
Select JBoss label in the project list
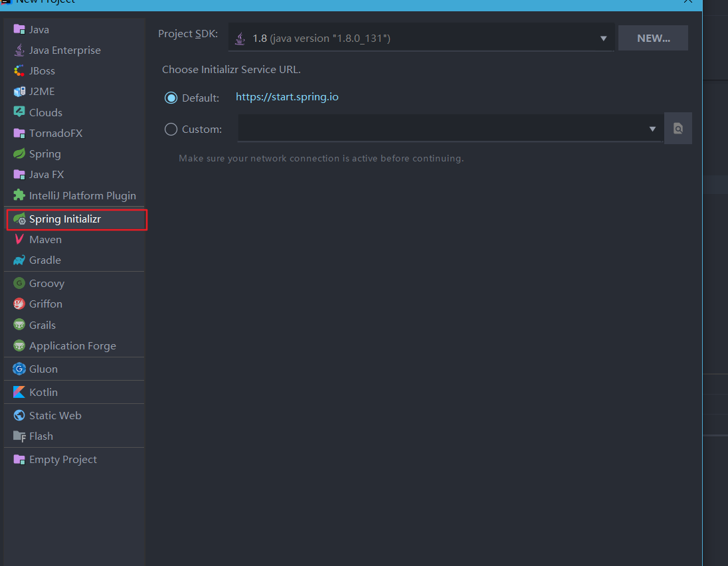pos(42,71)
